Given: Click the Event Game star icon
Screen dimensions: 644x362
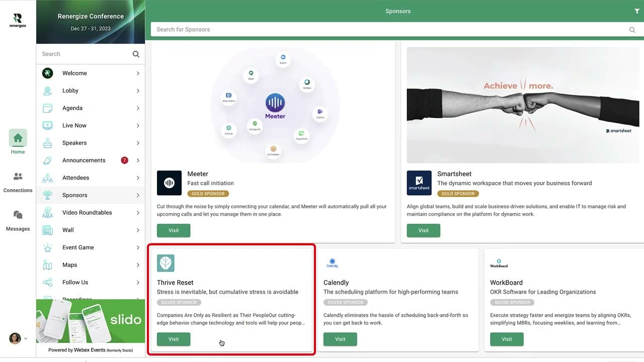Looking at the screenshot, I should pos(48,247).
